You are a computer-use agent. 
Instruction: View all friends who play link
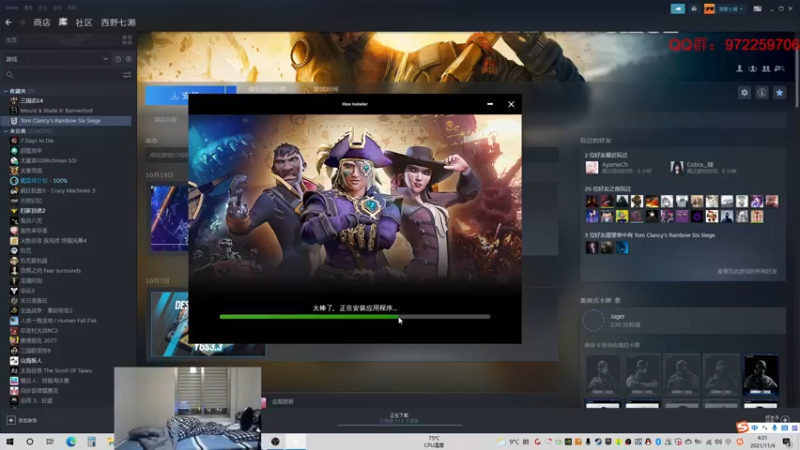pos(747,271)
